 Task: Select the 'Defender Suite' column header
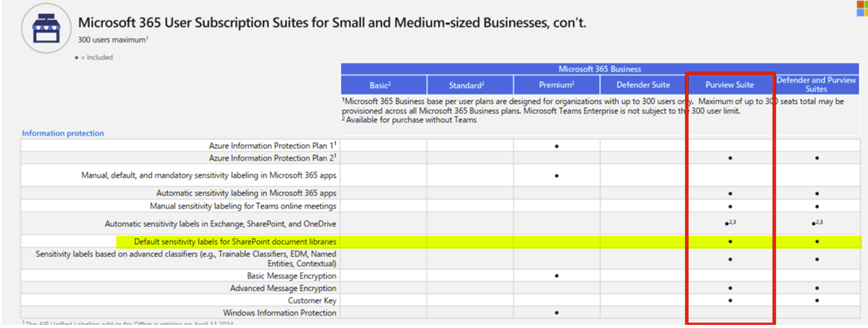643,85
